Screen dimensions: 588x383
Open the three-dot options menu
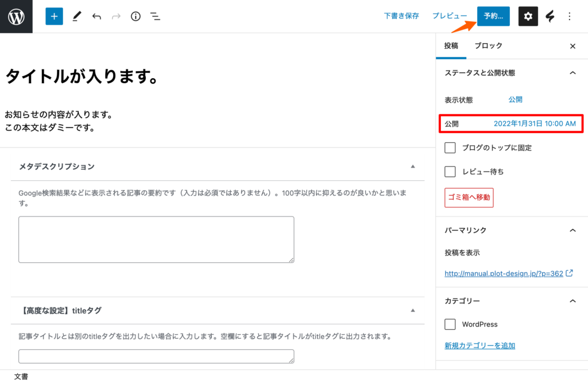coord(570,17)
